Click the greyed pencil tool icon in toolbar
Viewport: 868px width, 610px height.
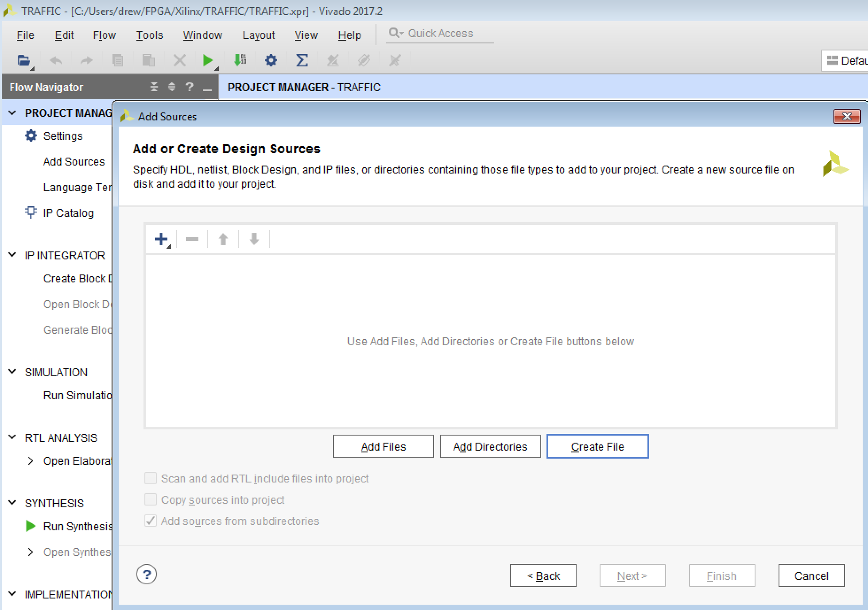tap(364, 60)
